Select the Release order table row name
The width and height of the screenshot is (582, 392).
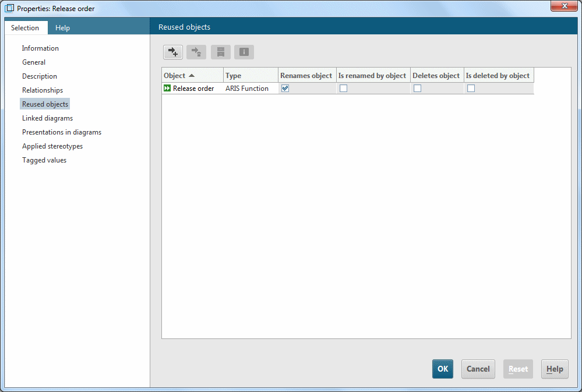193,89
